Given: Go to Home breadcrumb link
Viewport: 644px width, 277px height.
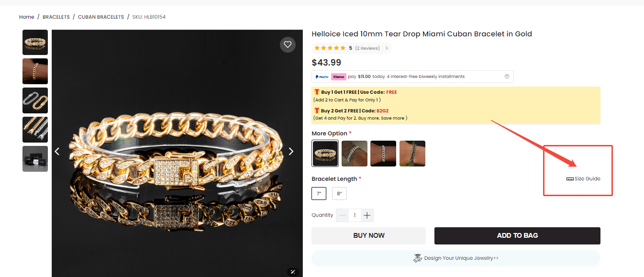Looking at the screenshot, I should click(27, 17).
